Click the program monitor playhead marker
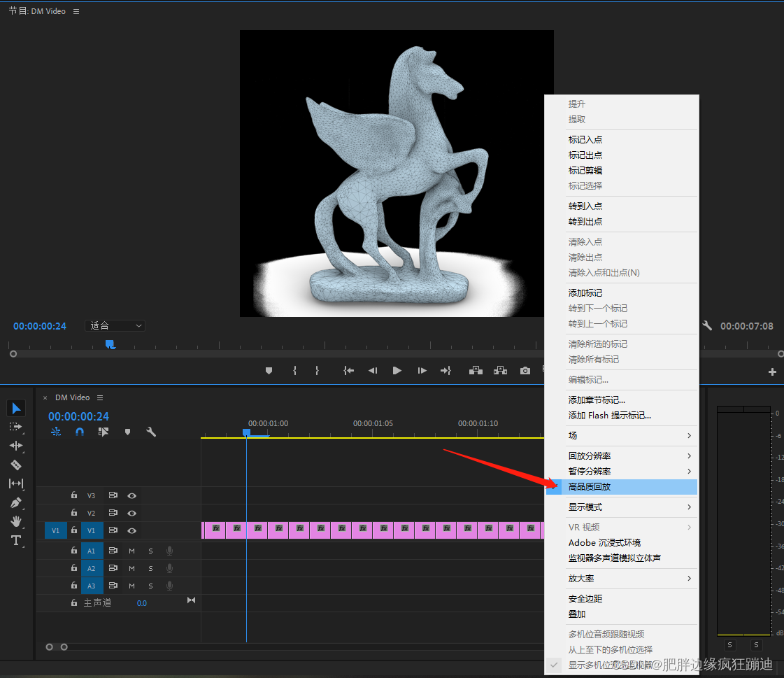The height and width of the screenshot is (678, 784). pyautogui.click(x=111, y=344)
